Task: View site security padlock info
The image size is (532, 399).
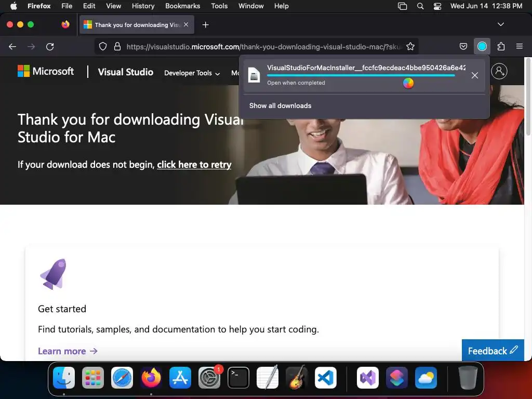Action: click(117, 46)
